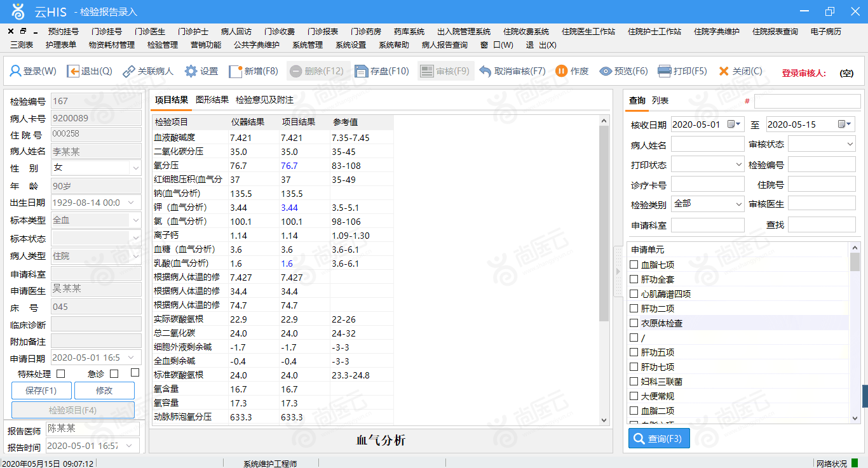Check the 心肌酶谱四项 item

[x=634, y=294]
